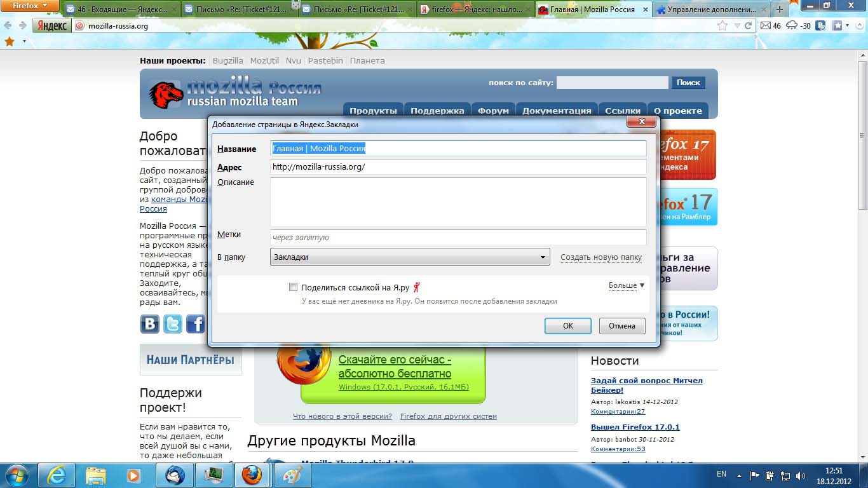
Task: Open the VKontakte social icon on the page
Action: tap(150, 323)
